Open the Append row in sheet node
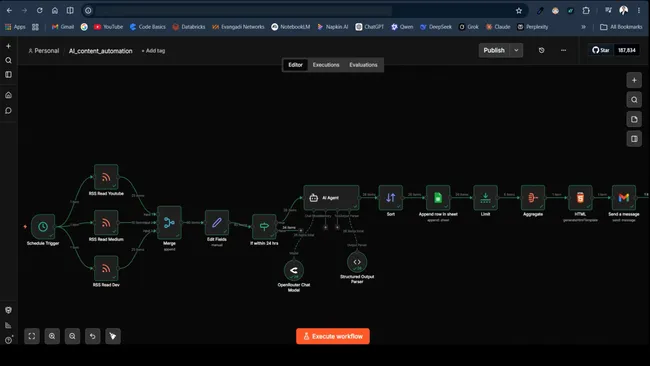The height and width of the screenshot is (366, 650). (x=438, y=198)
